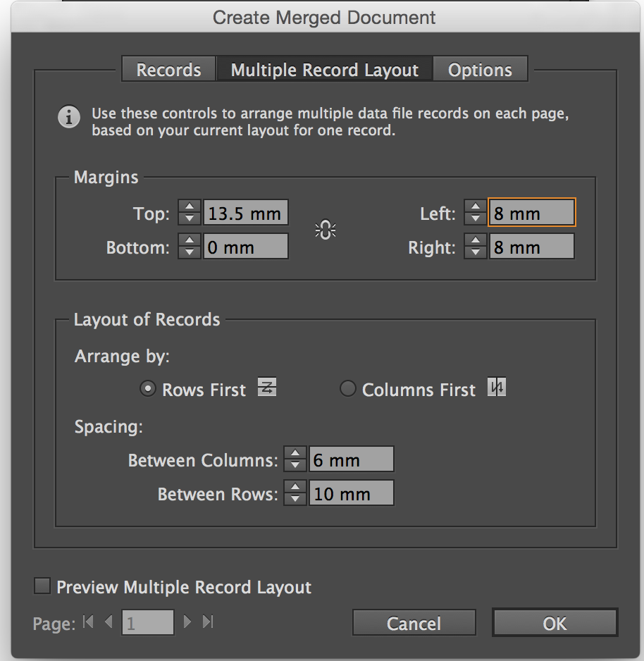Click the Columns First arrangement icon

(x=497, y=388)
